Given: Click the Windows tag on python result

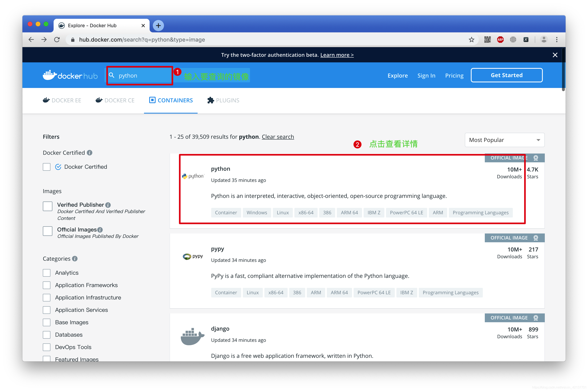Looking at the screenshot, I should (257, 212).
